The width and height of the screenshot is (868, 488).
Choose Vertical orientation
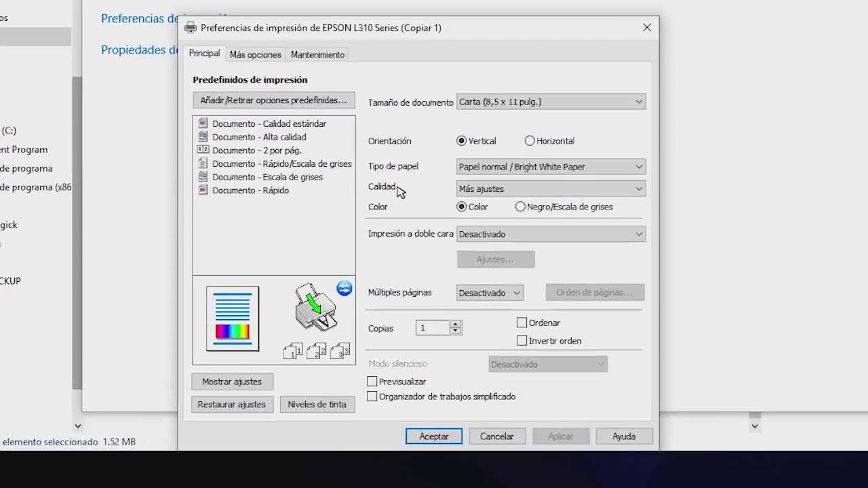[x=462, y=141]
